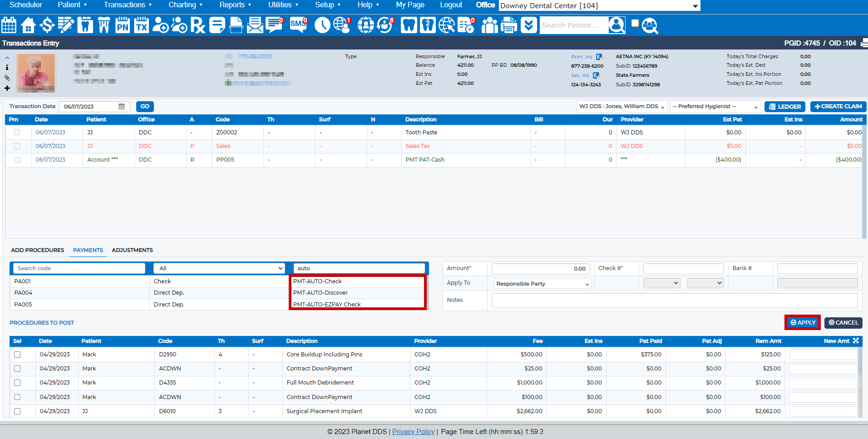868x439 pixels.
Task: Click inside the Search code field
Action: pos(79,268)
